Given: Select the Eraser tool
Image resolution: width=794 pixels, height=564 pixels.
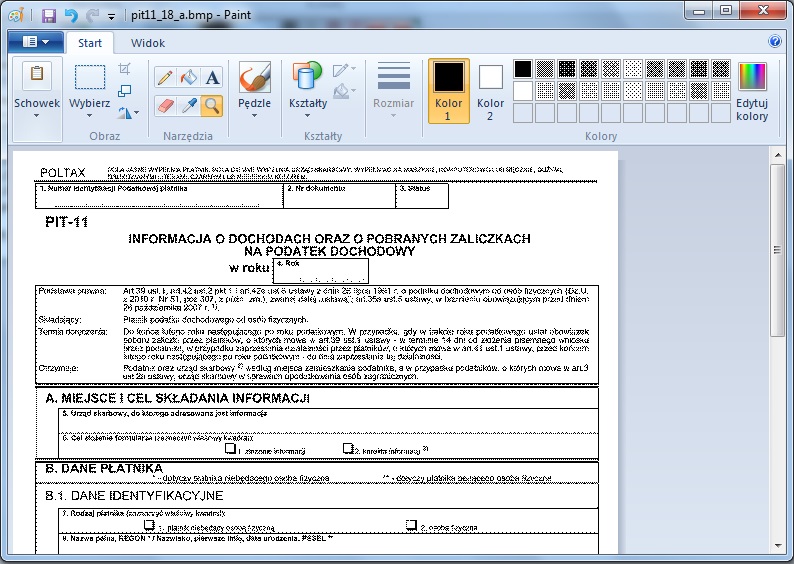Looking at the screenshot, I should (x=165, y=106).
